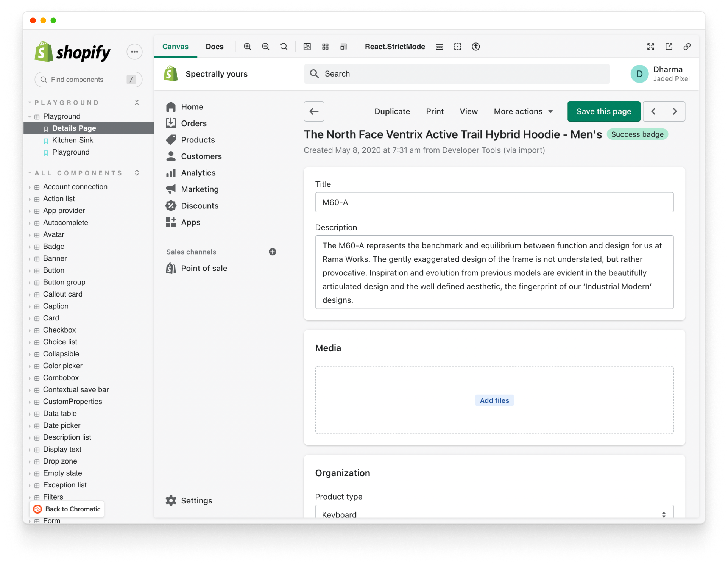Open Analytics in navigation menu
Image resolution: width=728 pixels, height=564 pixels.
[x=198, y=173]
